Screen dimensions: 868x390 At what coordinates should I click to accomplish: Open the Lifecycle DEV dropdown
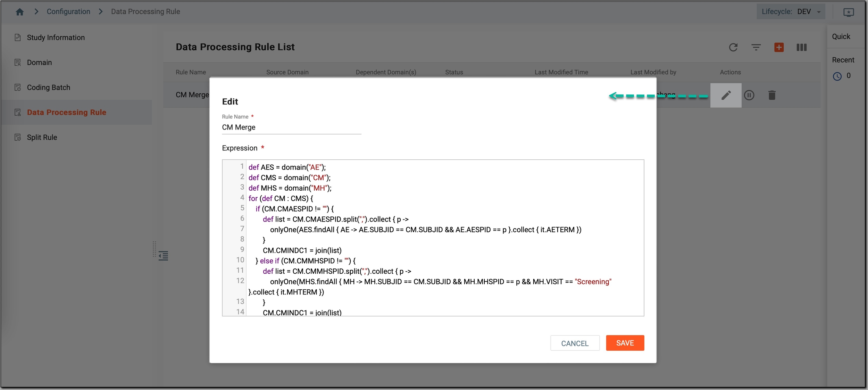coord(791,11)
